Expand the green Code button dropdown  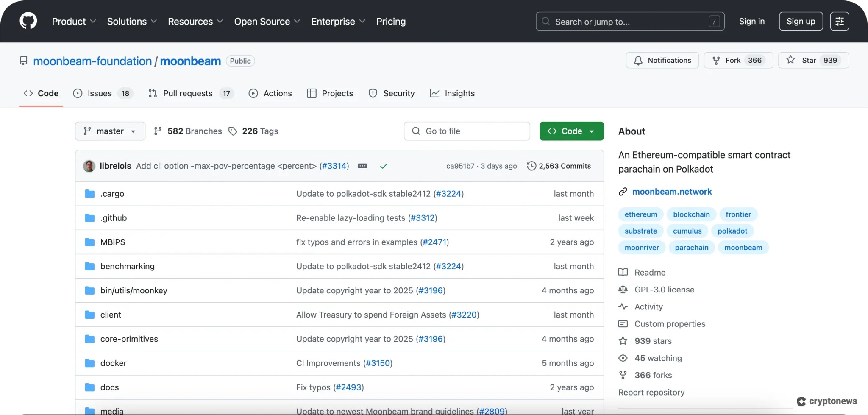(x=592, y=131)
